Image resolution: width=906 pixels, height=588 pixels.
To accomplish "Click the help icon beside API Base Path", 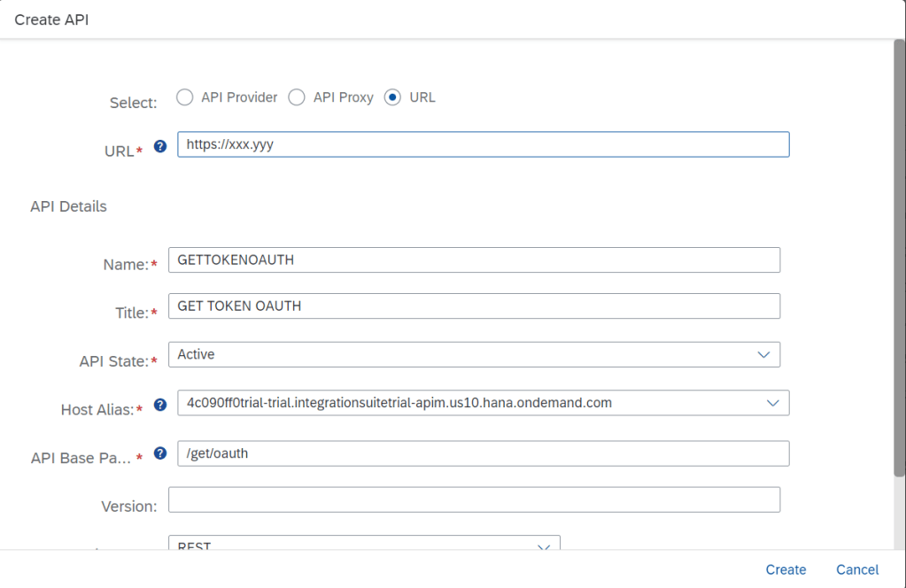I will tap(160, 453).
